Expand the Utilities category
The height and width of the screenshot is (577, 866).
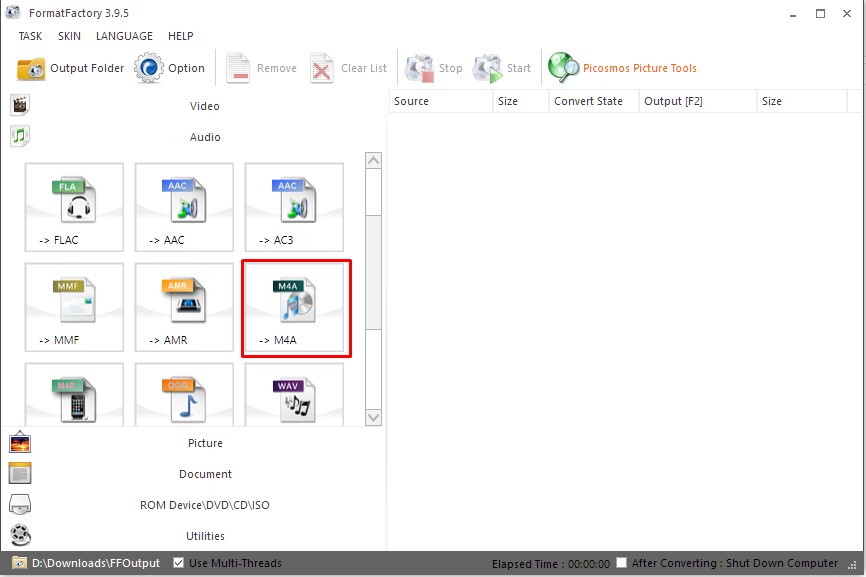point(205,536)
